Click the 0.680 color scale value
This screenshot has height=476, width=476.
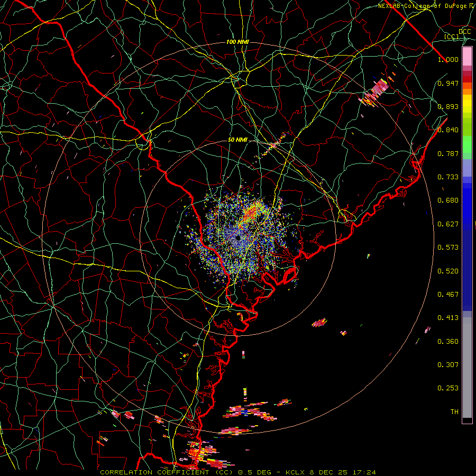[x=448, y=200]
